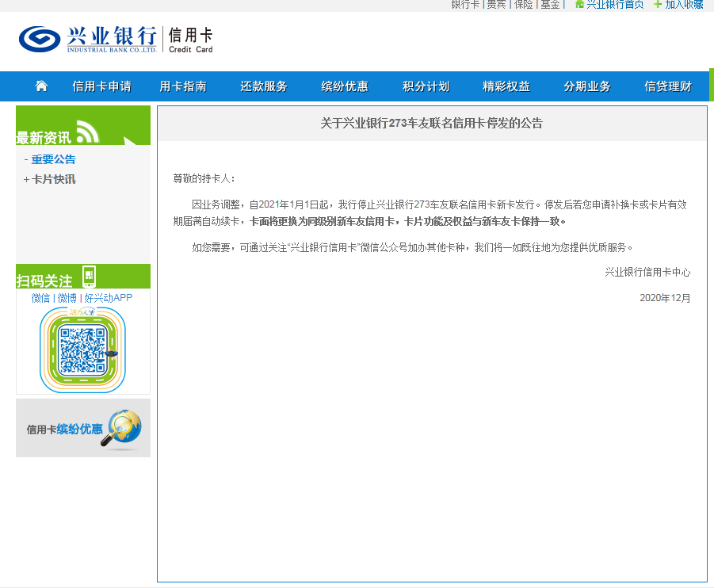Viewport: 714px width, 588px height.
Task: Open the 信用卡申请 menu
Action: coord(101,86)
